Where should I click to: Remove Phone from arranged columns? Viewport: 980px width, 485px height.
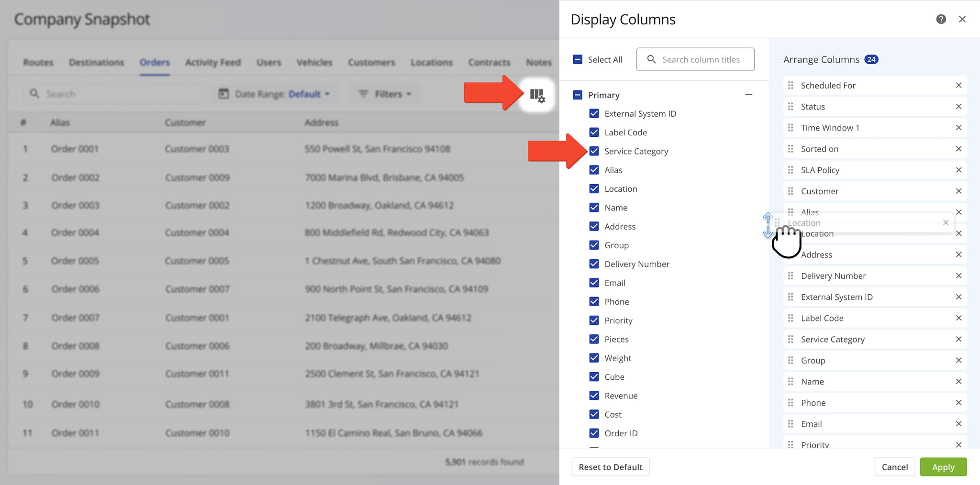point(958,403)
